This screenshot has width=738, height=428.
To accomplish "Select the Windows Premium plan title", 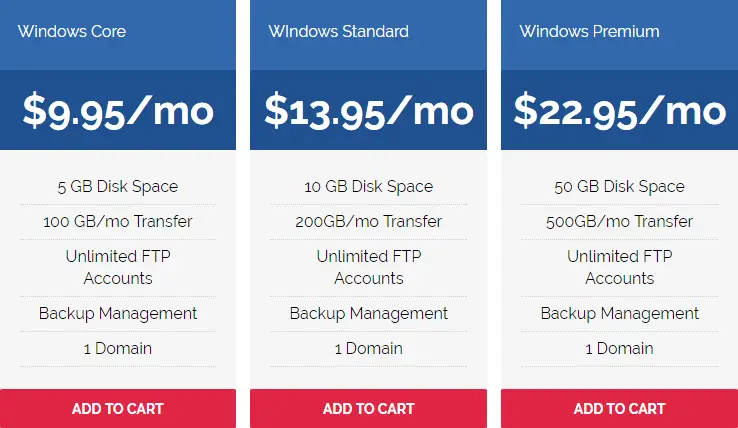I will point(589,32).
